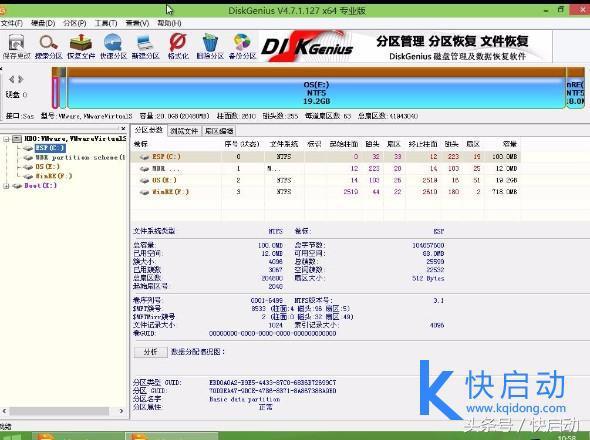Click the 新建分区 new partition icon

tap(145, 46)
